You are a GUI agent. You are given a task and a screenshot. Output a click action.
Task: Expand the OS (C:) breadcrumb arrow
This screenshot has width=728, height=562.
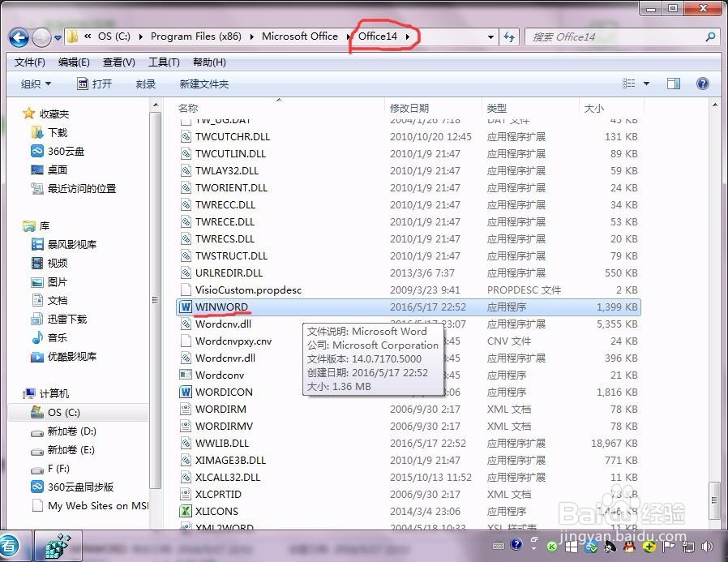pyautogui.click(x=141, y=36)
